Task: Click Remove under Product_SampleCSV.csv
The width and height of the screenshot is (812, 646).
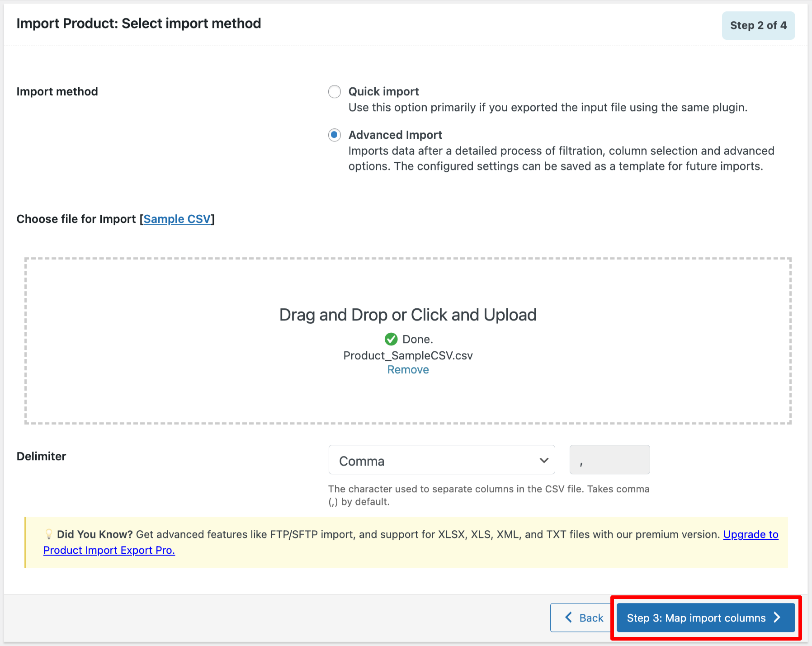Action: coord(407,369)
